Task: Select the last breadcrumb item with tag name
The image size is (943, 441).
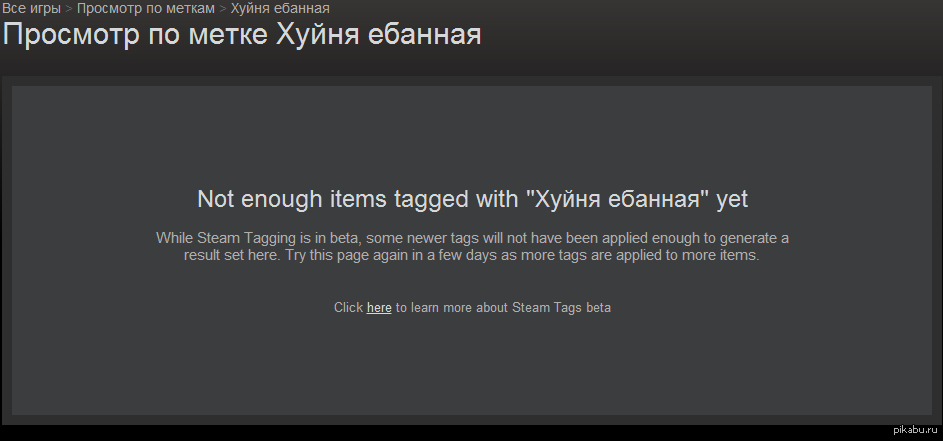Action: [x=280, y=8]
